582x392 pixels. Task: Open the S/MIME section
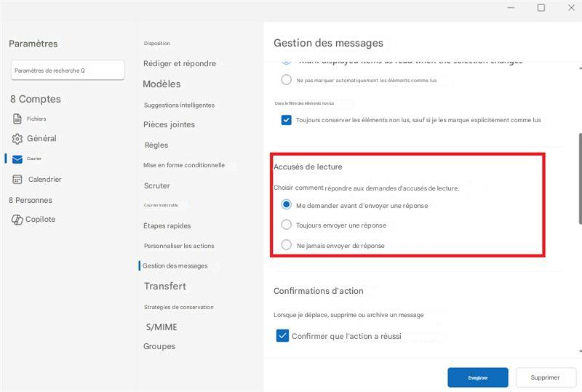coord(162,327)
